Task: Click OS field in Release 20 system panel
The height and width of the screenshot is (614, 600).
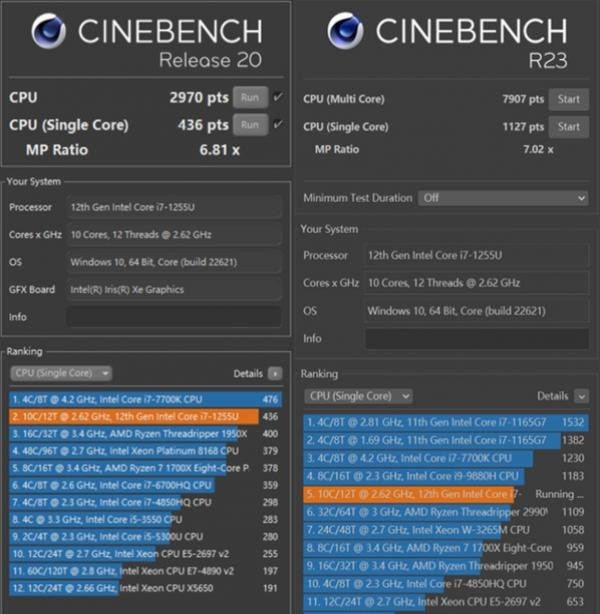Action: pyautogui.click(x=174, y=262)
